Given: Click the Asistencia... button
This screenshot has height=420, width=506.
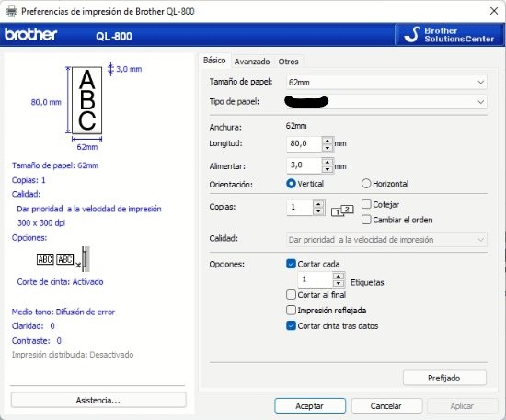Looking at the screenshot, I should [98, 400].
